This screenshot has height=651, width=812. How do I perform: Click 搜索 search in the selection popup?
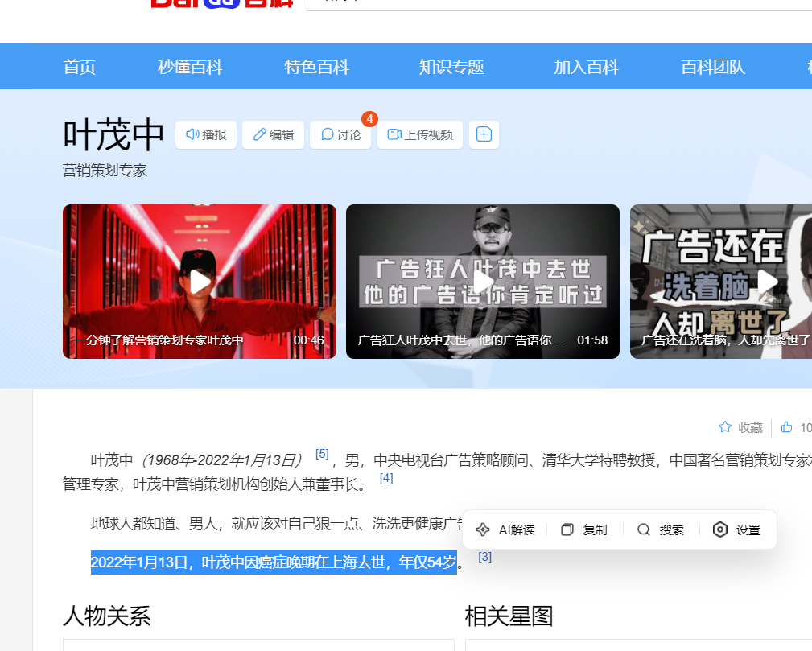click(660, 529)
